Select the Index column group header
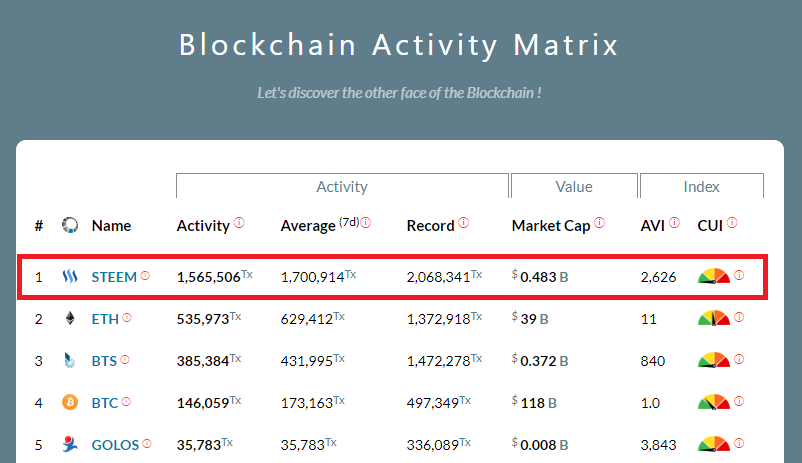The height and width of the screenshot is (463, 802). (702, 187)
